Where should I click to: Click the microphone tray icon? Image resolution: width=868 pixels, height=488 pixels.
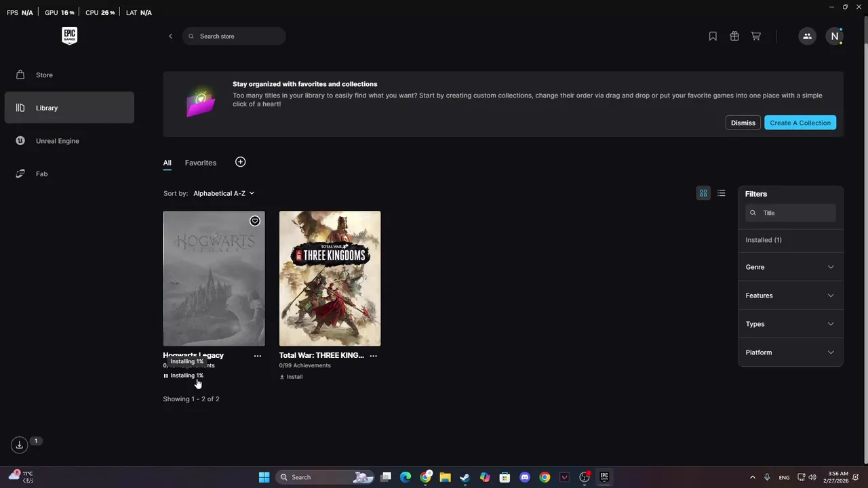pos(767,477)
